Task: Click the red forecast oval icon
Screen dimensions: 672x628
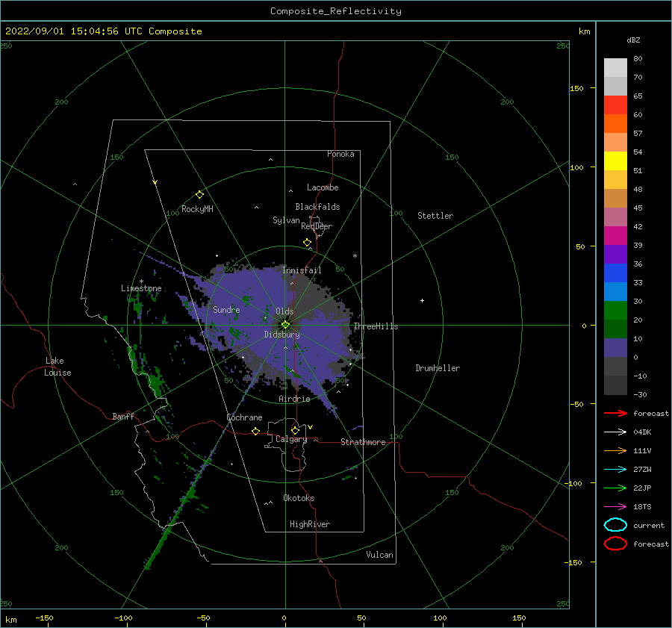Action: [615, 544]
